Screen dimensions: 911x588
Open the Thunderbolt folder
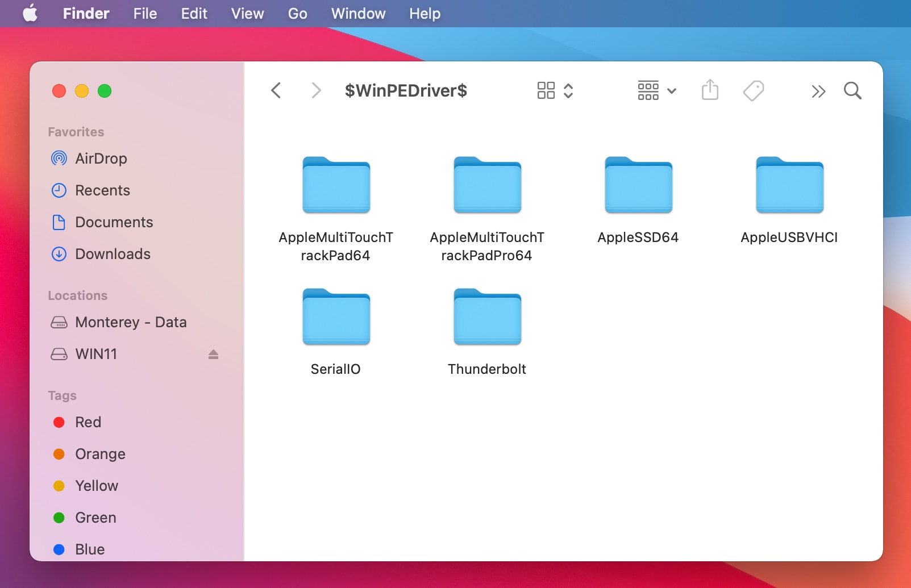click(x=487, y=318)
